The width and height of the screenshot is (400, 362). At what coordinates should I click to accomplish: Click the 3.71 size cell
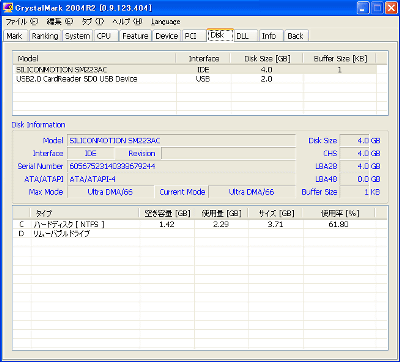[276, 224]
